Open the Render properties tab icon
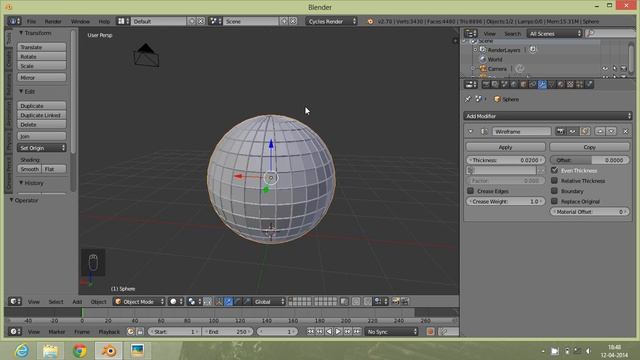Viewport: 640px width, 360px height. (486, 84)
